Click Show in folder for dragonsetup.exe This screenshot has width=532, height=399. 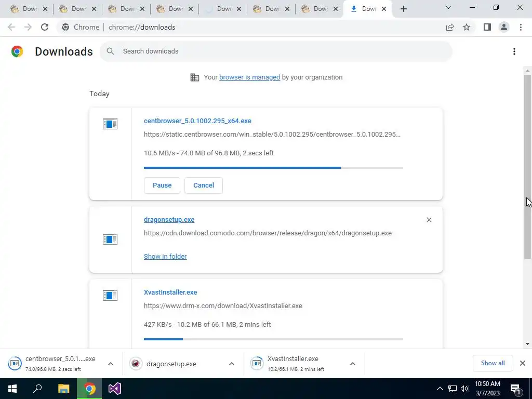(165, 257)
